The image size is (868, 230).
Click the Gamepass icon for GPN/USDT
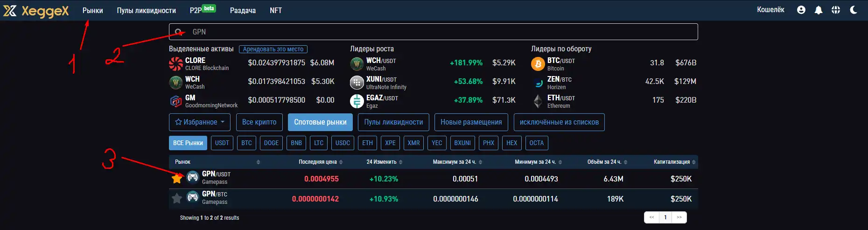[193, 177]
